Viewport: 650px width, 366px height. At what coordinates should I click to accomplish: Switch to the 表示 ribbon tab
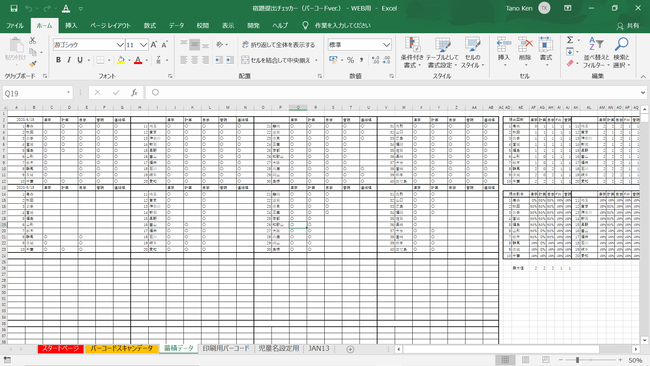tap(228, 25)
